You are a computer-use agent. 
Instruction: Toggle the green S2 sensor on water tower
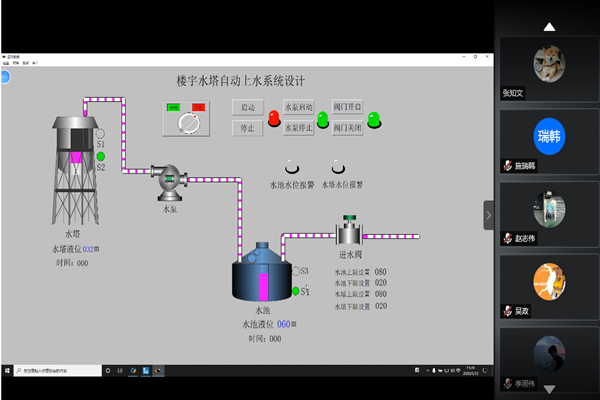click(x=100, y=156)
